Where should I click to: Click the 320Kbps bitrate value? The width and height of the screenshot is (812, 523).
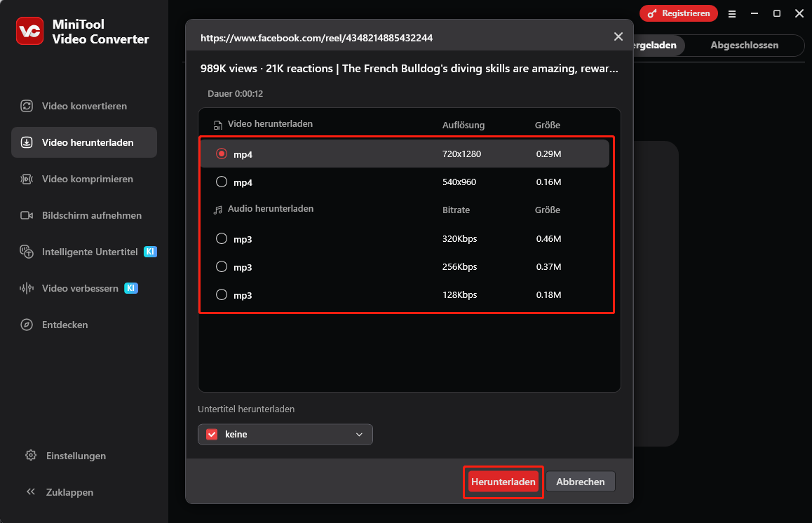tap(460, 239)
